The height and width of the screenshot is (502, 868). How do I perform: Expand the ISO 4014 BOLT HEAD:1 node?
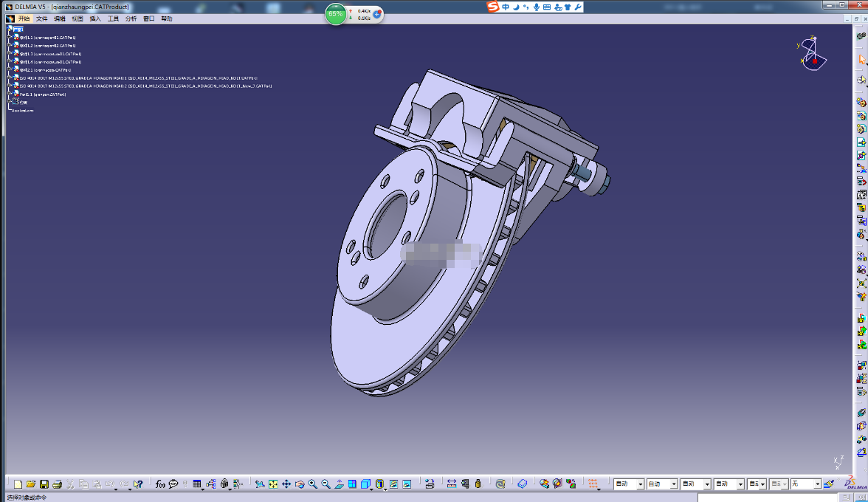(10, 78)
